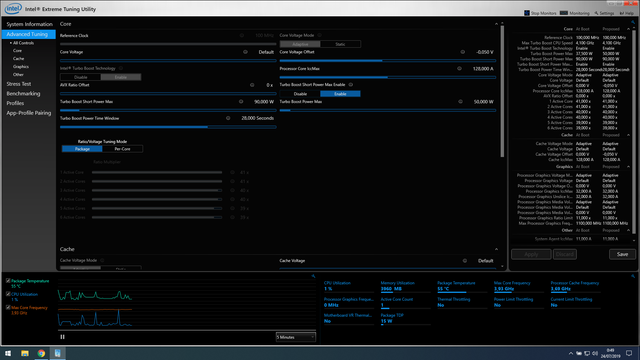Select Enable for Turbo Boost Short Power Max

point(340,94)
